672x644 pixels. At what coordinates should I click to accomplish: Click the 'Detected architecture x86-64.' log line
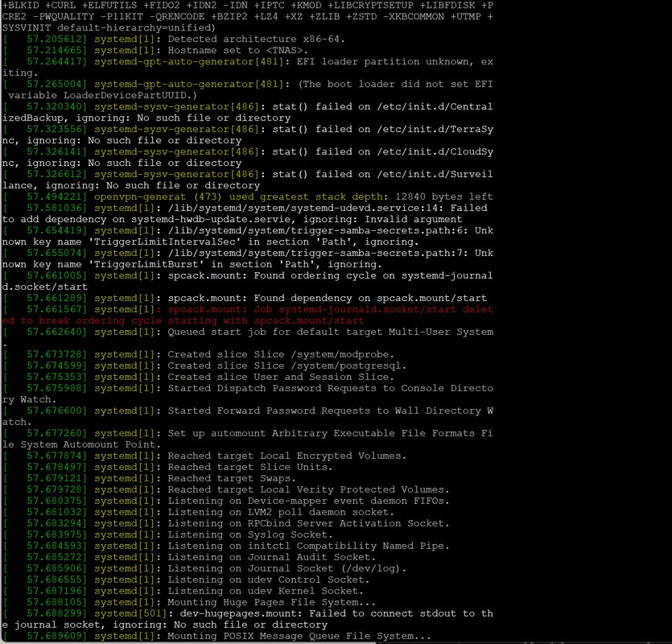coord(256,39)
